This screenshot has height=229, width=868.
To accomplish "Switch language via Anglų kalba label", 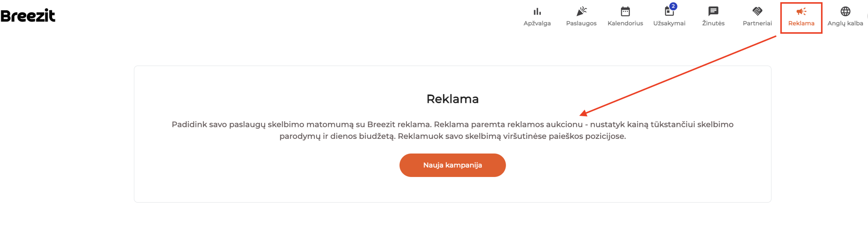I will pos(845,23).
